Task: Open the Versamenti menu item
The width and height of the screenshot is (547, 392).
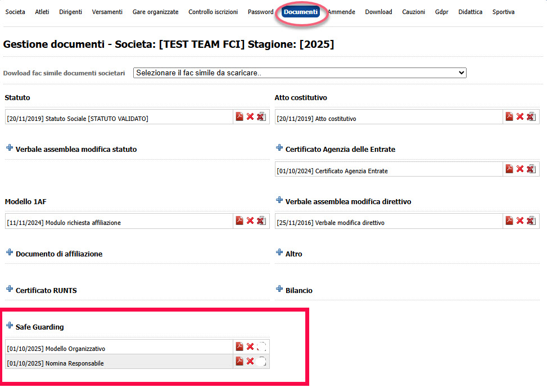Action: tap(107, 12)
